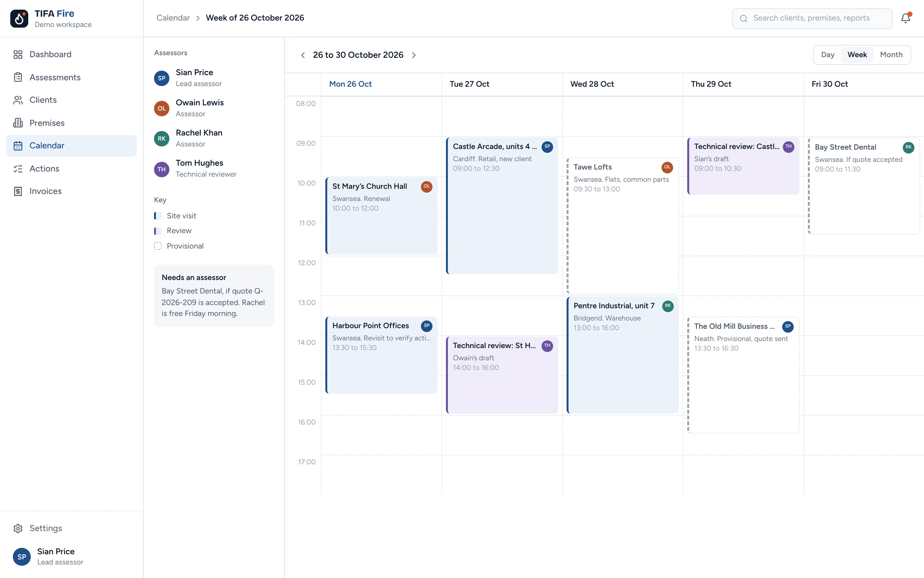
Task: Select the Week view tab
Action: 857,55
